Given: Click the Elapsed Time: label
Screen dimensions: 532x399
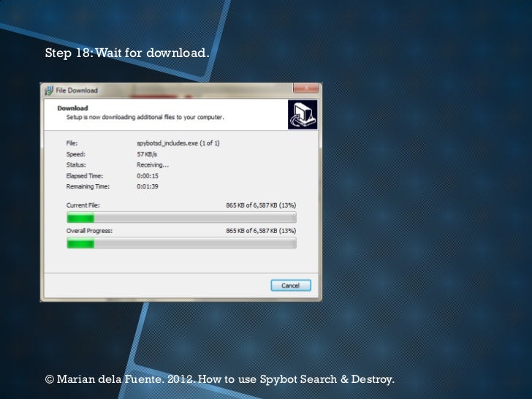Looking at the screenshot, I should pyautogui.click(x=85, y=175).
